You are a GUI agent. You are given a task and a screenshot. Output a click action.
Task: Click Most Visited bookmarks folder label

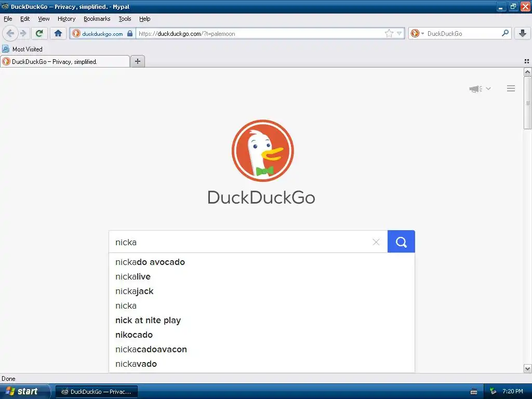pyautogui.click(x=28, y=49)
